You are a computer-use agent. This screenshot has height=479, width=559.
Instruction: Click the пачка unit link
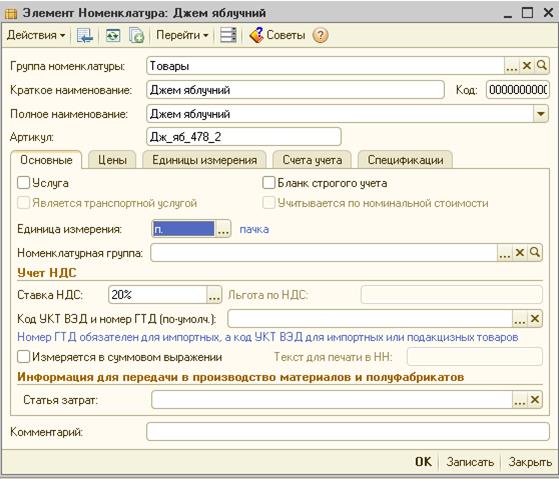(x=254, y=229)
